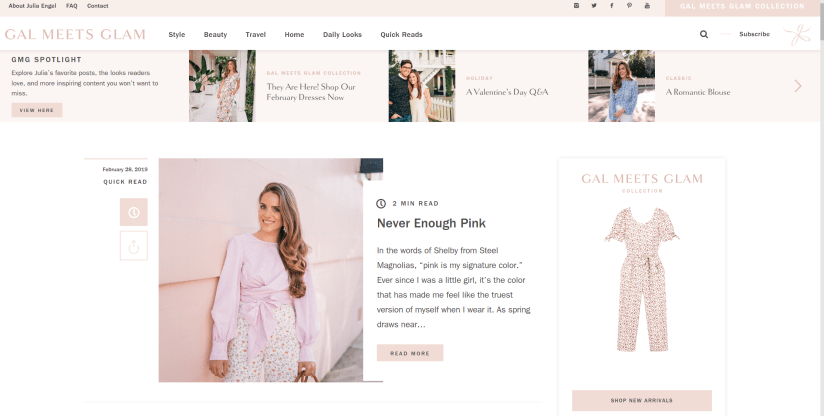824x416 pixels.
Task: Select Quick Reads in navigation
Action: tap(401, 35)
